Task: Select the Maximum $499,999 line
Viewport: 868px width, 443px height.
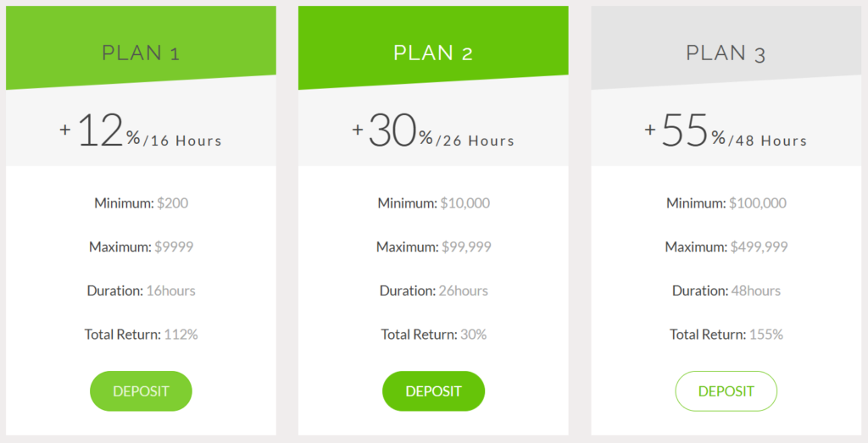Action: pos(726,247)
